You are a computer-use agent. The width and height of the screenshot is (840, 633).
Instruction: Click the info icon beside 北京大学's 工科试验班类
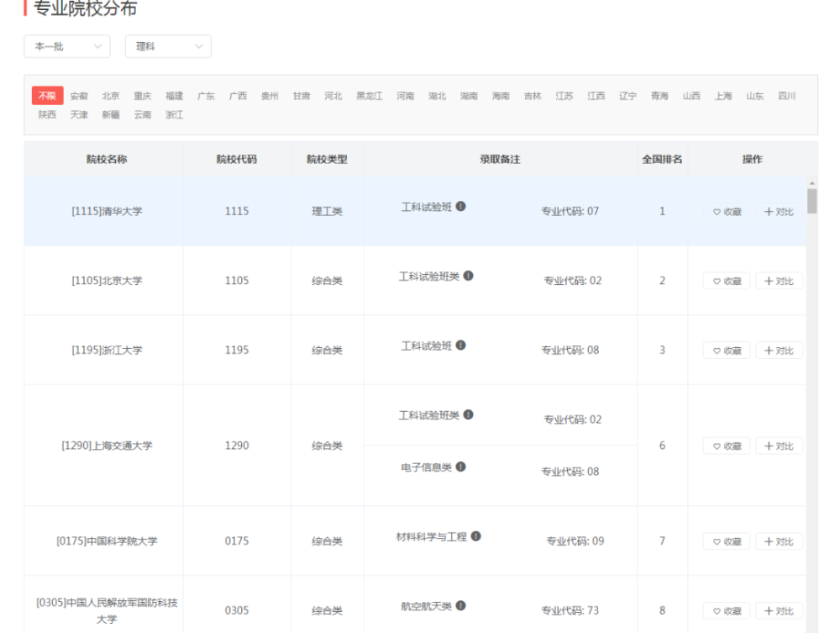466,274
